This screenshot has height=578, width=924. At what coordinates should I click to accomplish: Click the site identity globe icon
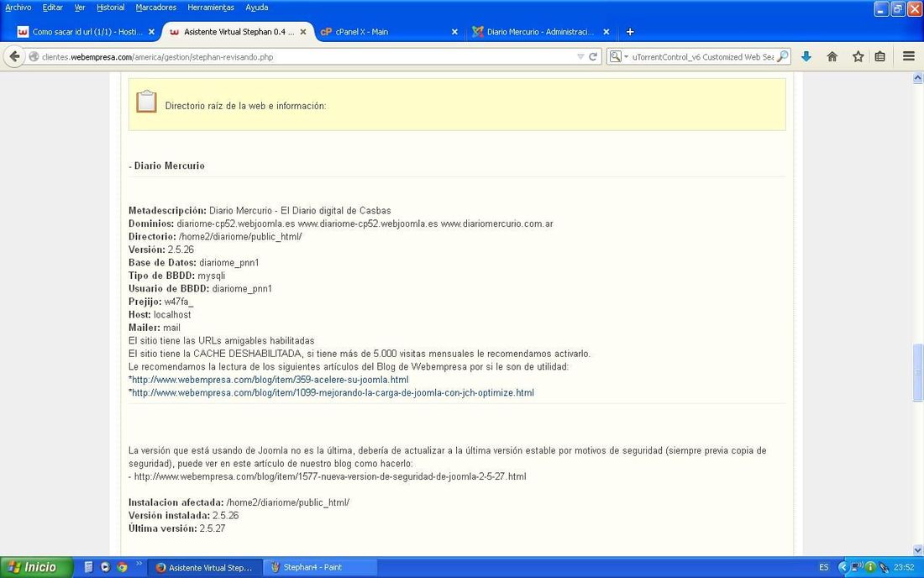click(34, 56)
